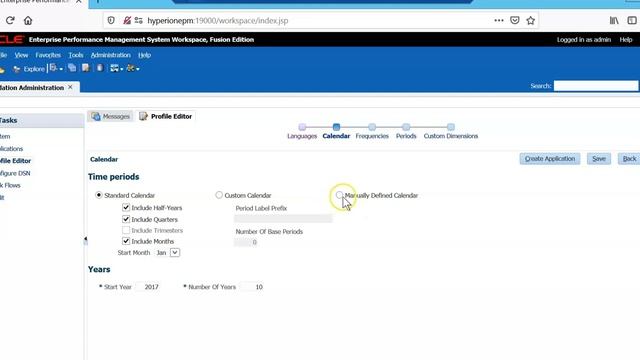This screenshot has width=640, height=360.
Task: Open the Administration menu
Action: click(111, 55)
